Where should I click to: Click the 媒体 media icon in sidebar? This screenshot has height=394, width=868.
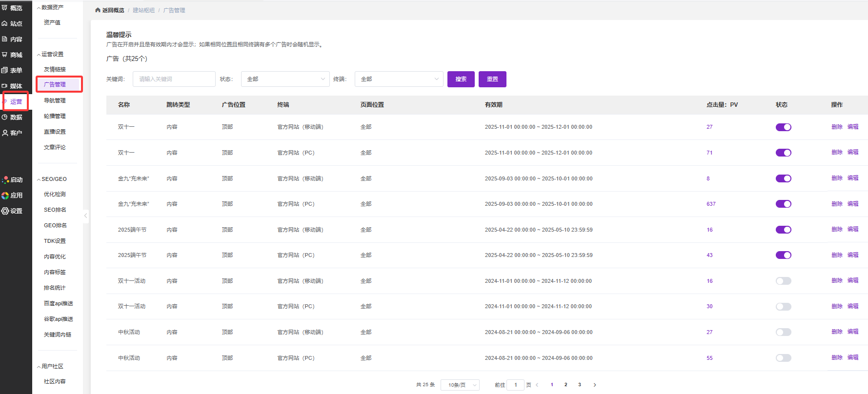click(5, 86)
